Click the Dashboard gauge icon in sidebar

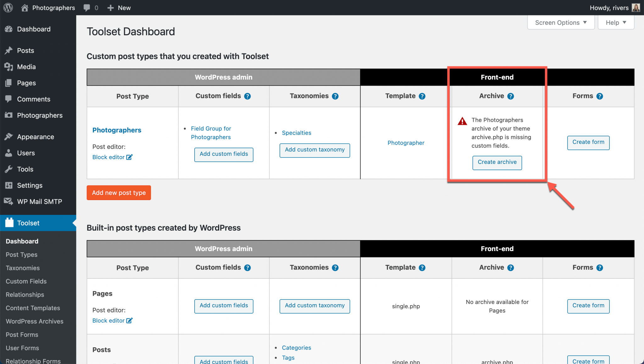(9, 29)
